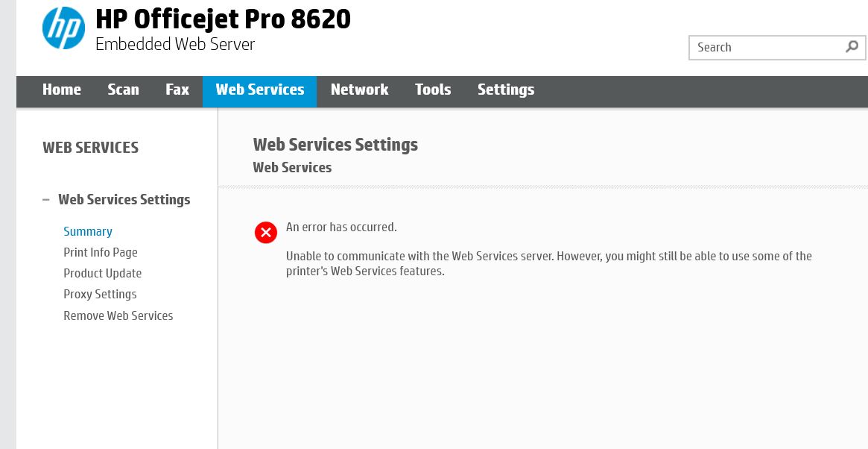This screenshot has width=868, height=449.
Task: Click the red error icon
Action: pyautogui.click(x=266, y=233)
